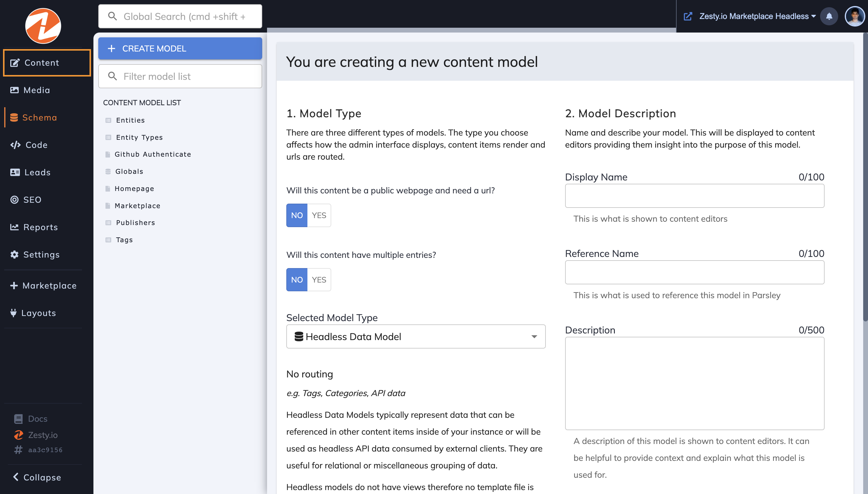Click the Docs book icon
This screenshot has height=494, width=868.
pos(18,419)
